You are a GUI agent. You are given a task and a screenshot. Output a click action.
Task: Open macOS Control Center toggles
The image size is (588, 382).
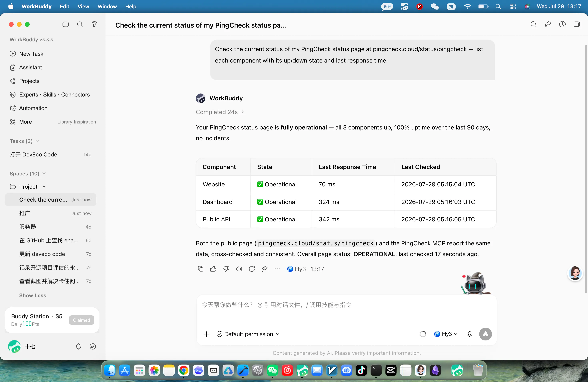(x=513, y=6)
